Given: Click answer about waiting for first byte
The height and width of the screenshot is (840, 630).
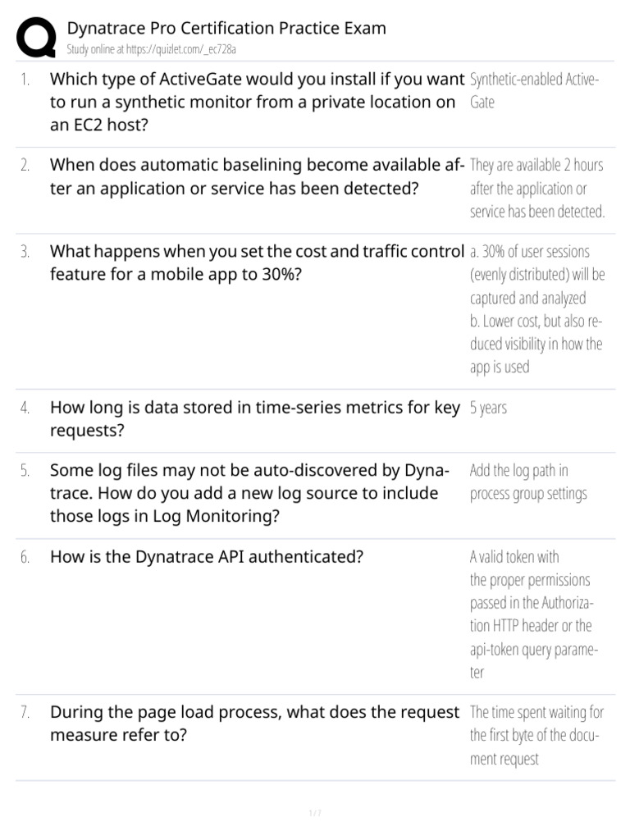Looking at the screenshot, I should click(x=536, y=735).
